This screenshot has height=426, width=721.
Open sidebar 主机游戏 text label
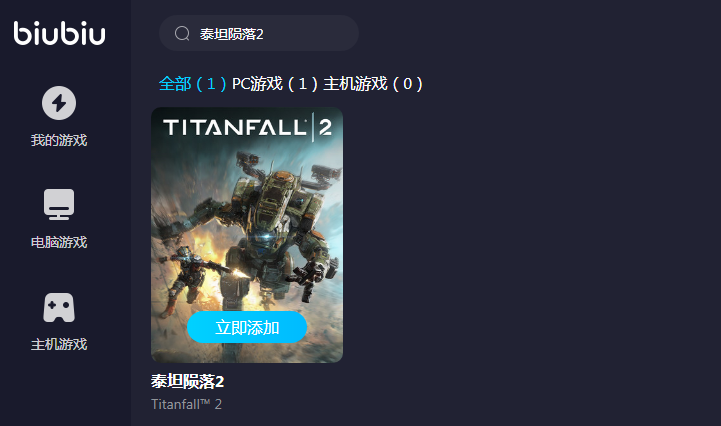59,344
